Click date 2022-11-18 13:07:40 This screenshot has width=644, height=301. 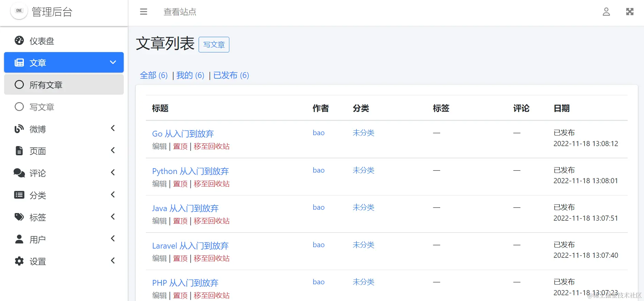point(586,255)
